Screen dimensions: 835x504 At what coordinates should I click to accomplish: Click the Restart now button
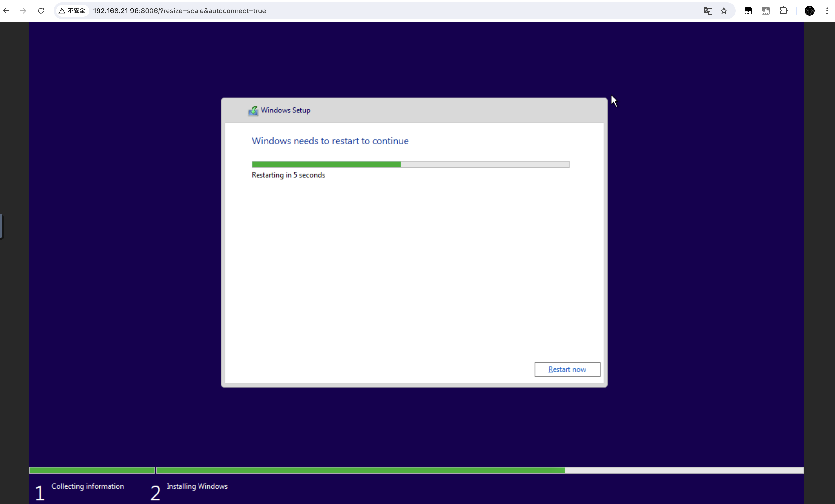point(567,369)
